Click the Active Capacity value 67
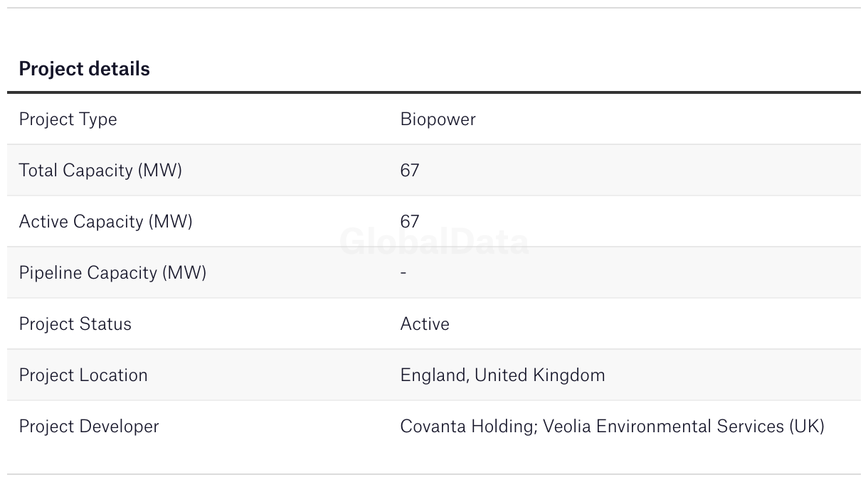The image size is (868, 482). 410,222
